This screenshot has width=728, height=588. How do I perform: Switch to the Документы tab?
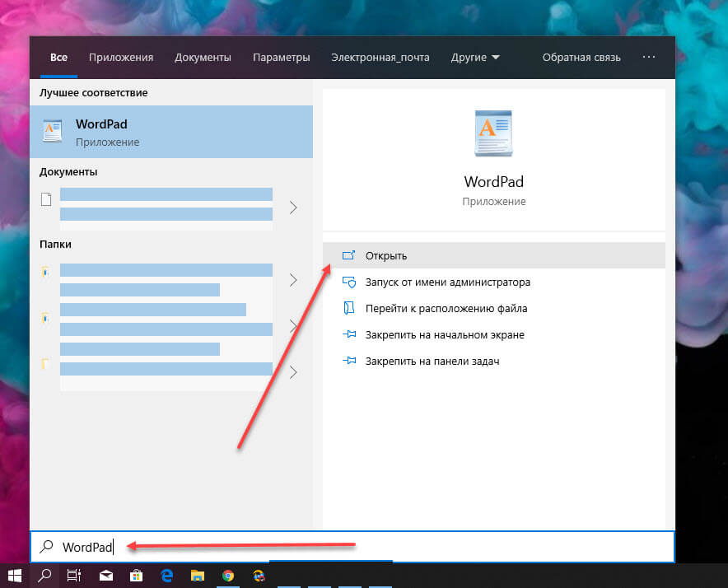203,58
